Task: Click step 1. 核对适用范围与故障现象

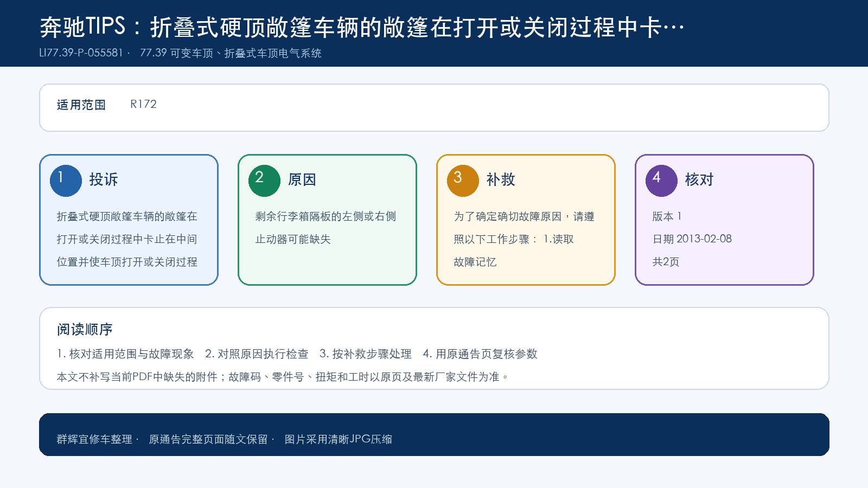Action: (125, 354)
